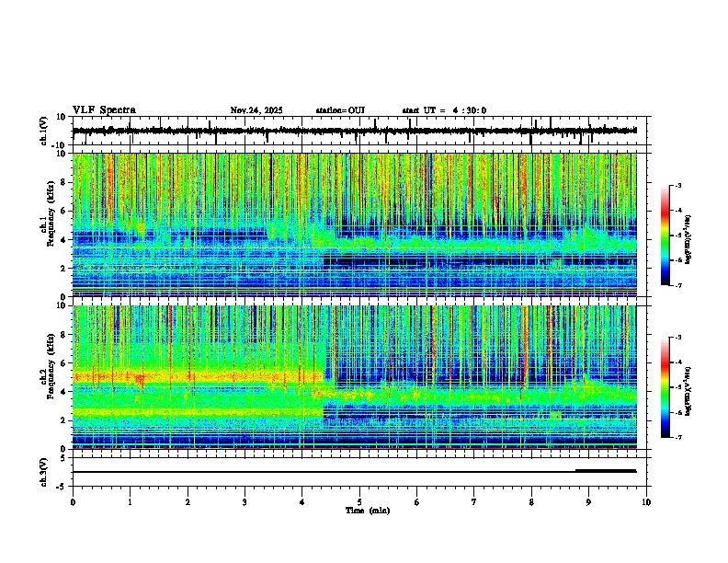Click the "1" tick on the Time axis

[130, 502]
